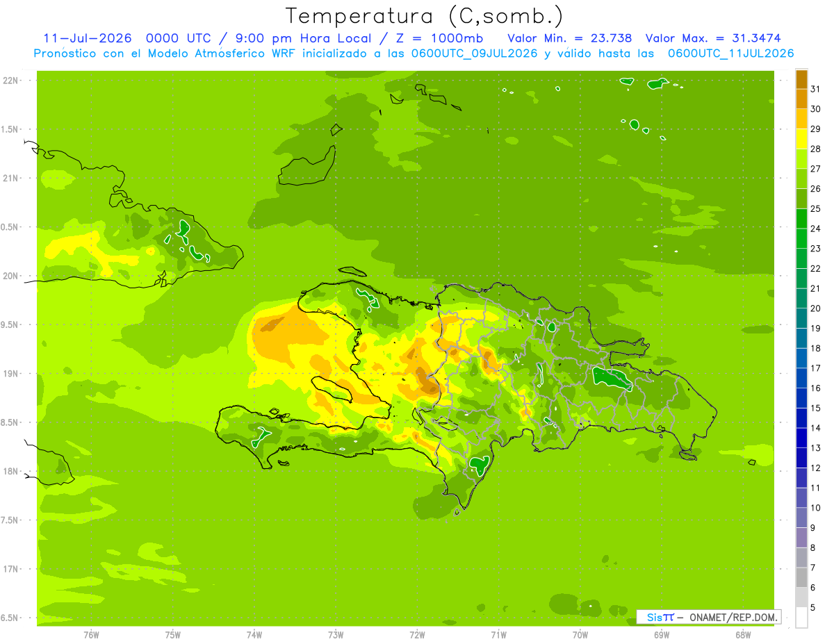Select the orange legend swatch between 29 and 30
This screenshot has width=834, height=644.
tap(801, 119)
